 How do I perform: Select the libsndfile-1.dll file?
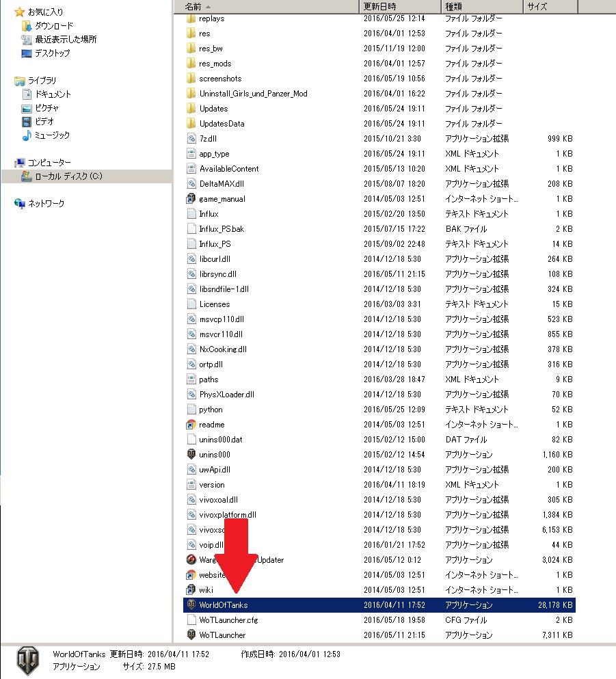[x=224, y=289]
